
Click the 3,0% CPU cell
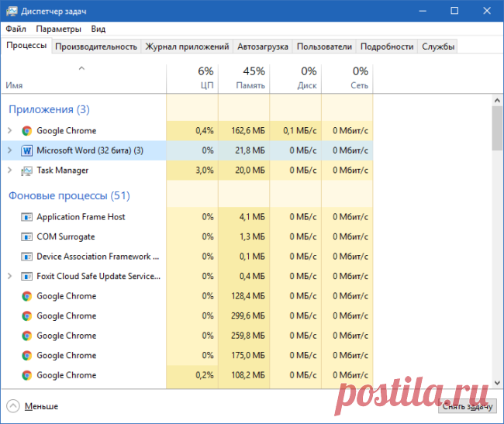pos(192,171)
